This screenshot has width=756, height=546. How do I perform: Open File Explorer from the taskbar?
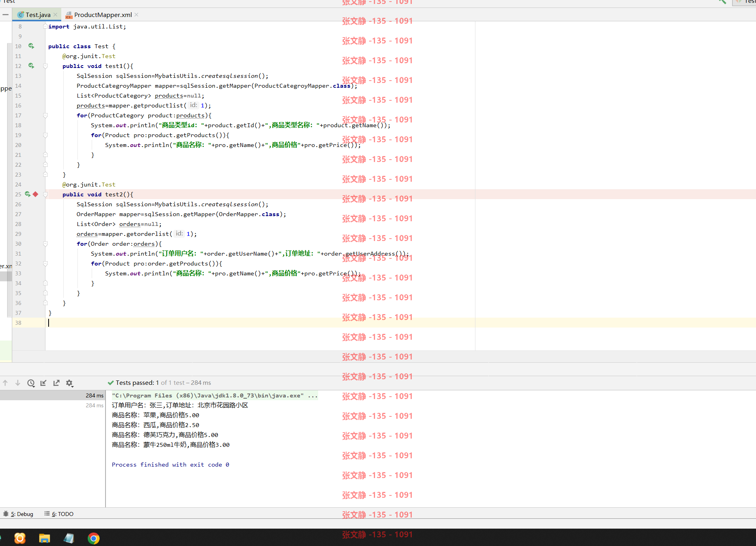pyautogui.click(x=44, y=538)
